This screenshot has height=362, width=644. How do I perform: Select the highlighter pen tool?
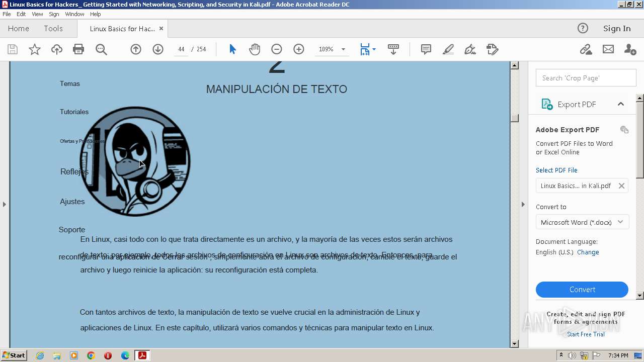click(x=448, y=49)
